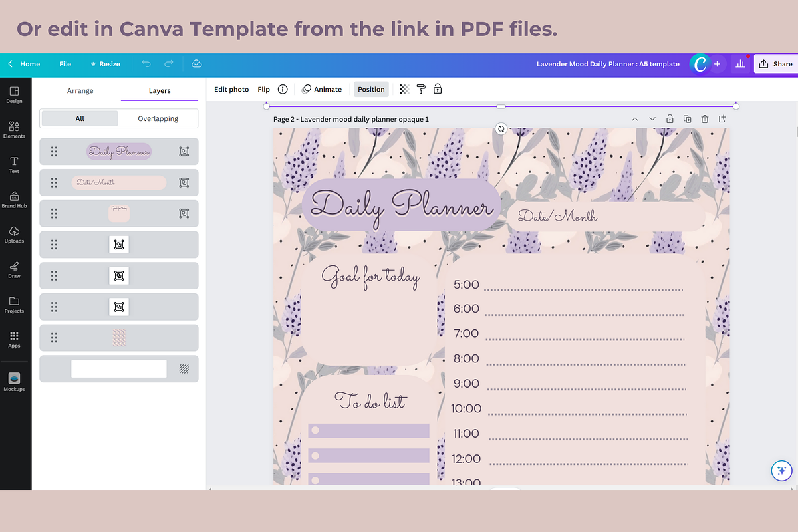Add a new page icon
798x532 pixels.
point(722,119)
